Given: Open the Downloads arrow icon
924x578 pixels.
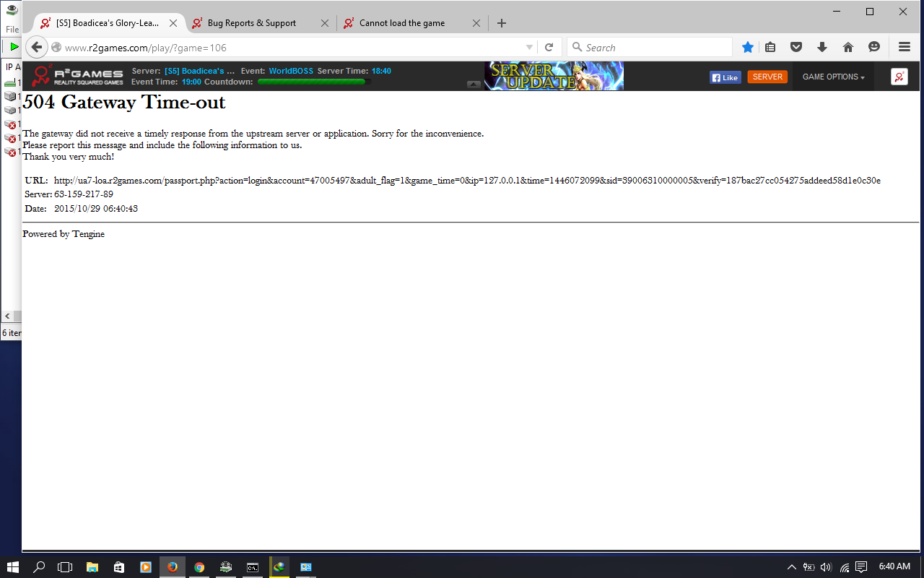Looking at the screenshot, I should pyautogui.click(x=822, y=48).
